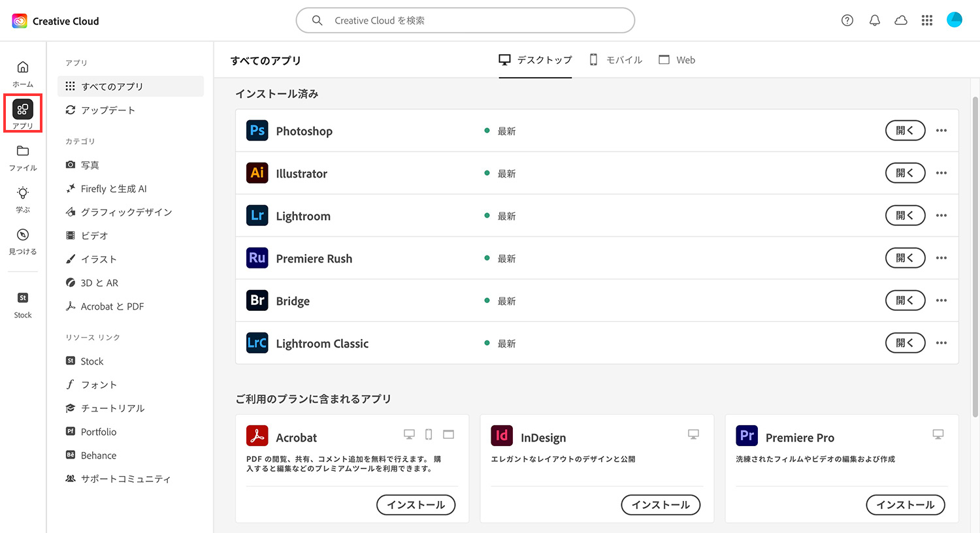980x533 pixels.
Task: Click the Premiere Rush app icon
Action: tap(257, 258)
